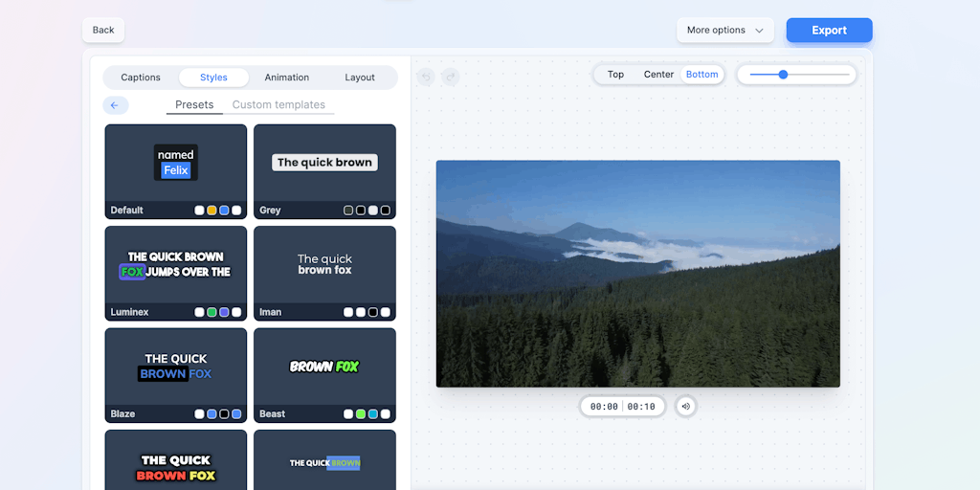
Task: Choose the Blaze preset thumbnail
Action: (x=176, y=375)
